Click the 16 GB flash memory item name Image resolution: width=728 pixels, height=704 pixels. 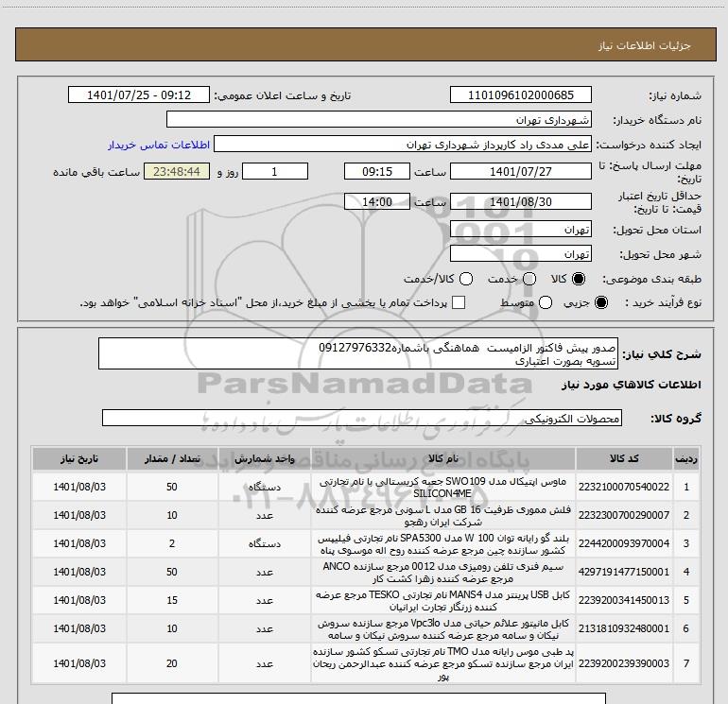[442, 516]
